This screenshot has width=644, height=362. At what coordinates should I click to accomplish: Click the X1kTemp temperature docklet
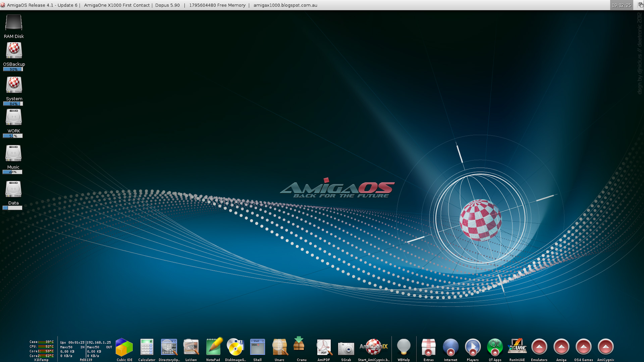[x=41, y=350]
